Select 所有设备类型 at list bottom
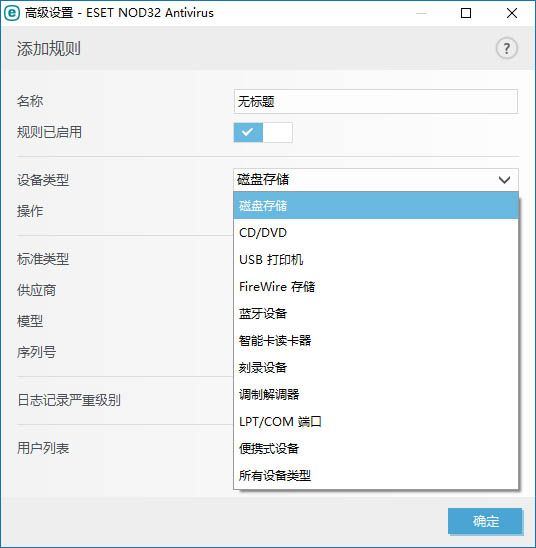The width and height of the screenshot is (536, 548). pos(376,475)
